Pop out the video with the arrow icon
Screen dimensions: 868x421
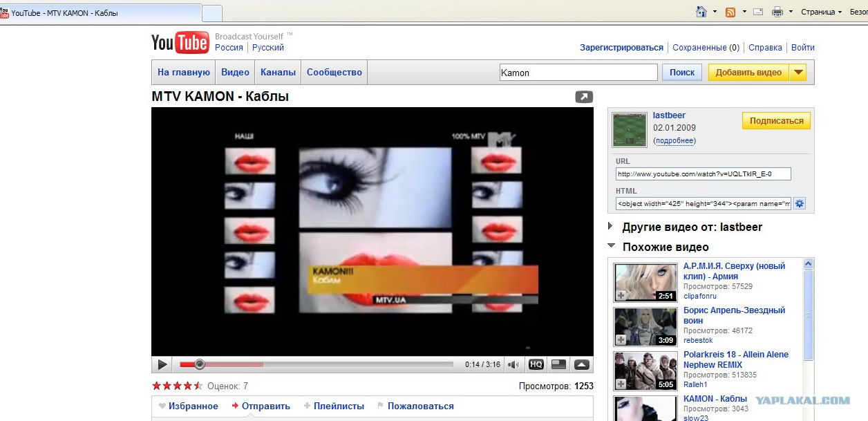coord(584,97)
